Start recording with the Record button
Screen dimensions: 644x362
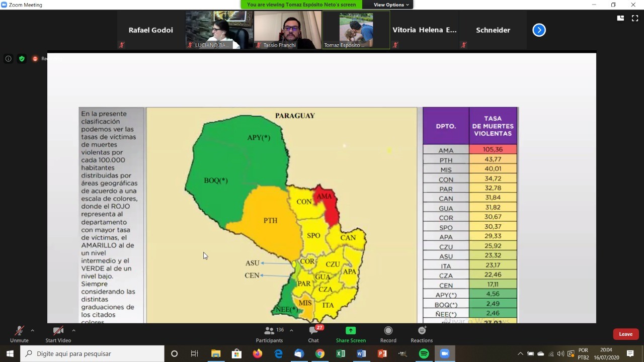(388, 334)
